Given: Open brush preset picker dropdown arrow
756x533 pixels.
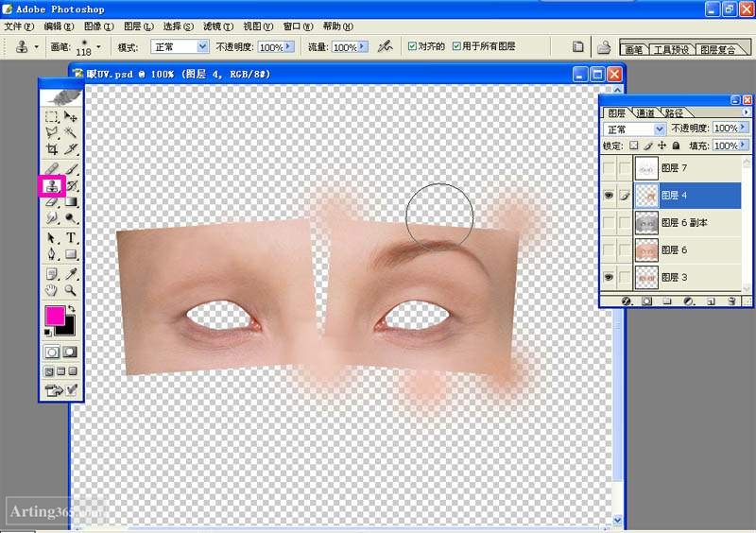Looking at the screenshot, I should pyautogui.click(x=98, y=47).
